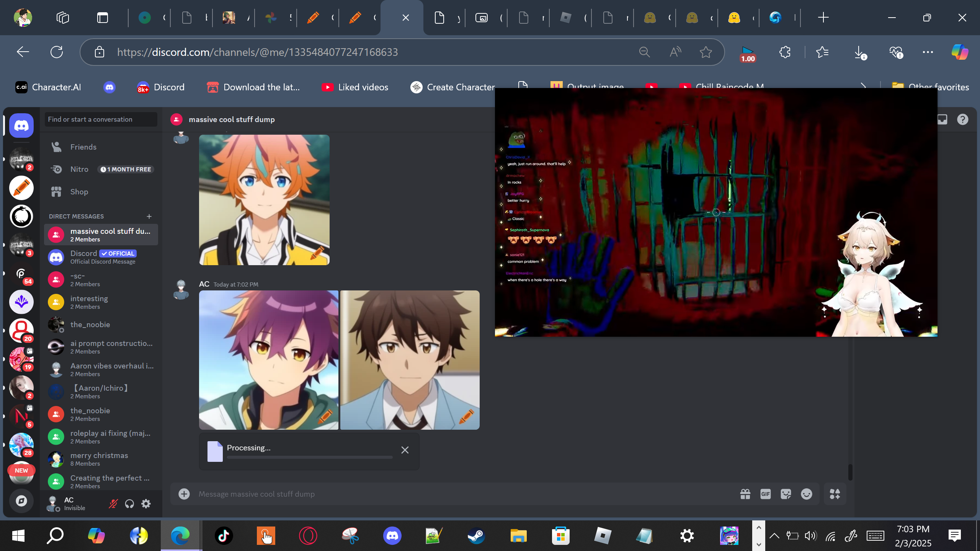Viewport: 980px width, 551px height.
Task: Open the Discord Help icon
Action: (963, 120)
